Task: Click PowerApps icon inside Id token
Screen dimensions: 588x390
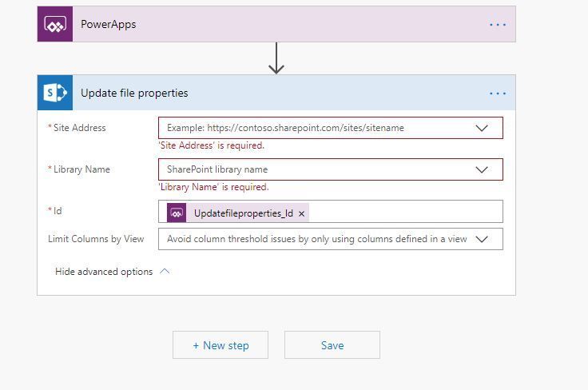Action: (177, 213)
